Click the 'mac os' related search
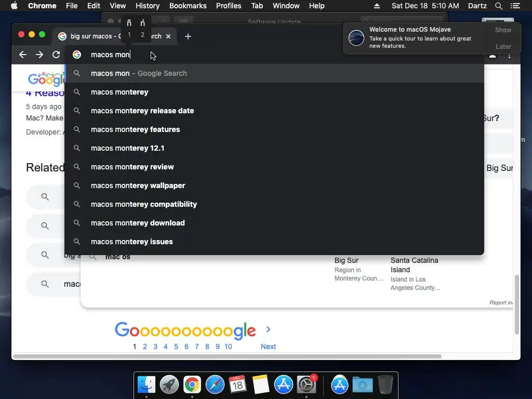 point(118,257)
